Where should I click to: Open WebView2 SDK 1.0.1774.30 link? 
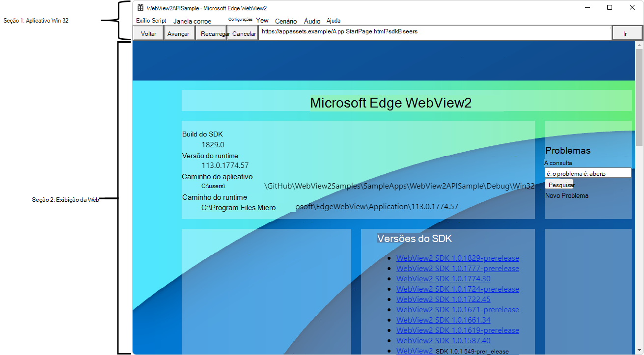coord(443,279)
